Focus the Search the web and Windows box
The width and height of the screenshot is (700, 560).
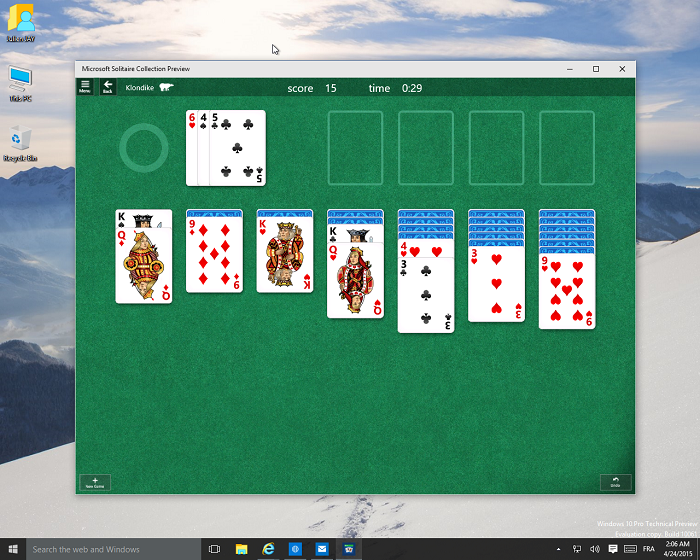point(113,549)
